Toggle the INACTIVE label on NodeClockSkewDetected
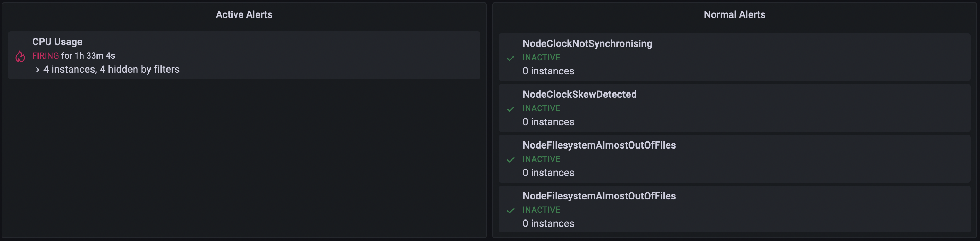This screenshot has width=980, height=241. tap(541, 108)
